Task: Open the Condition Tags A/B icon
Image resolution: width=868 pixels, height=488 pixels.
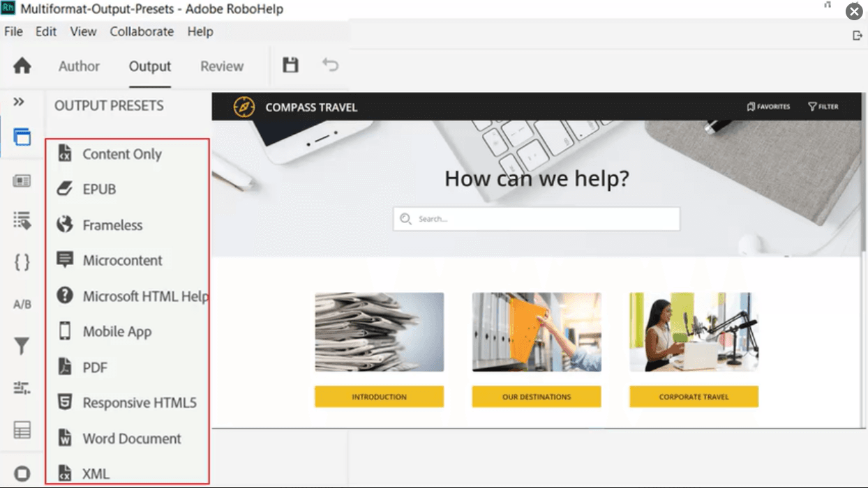Action: pos(22,305)
